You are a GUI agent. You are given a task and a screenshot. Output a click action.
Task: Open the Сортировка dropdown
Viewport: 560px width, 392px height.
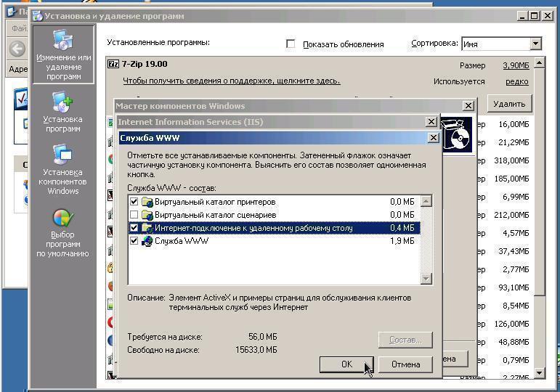click(535, 44)
